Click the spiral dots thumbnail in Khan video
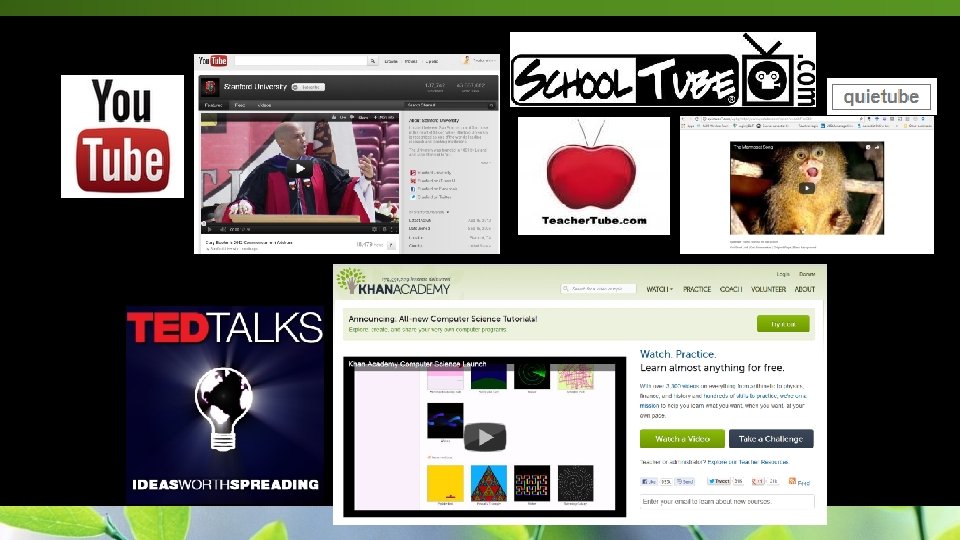 (575, 483)
